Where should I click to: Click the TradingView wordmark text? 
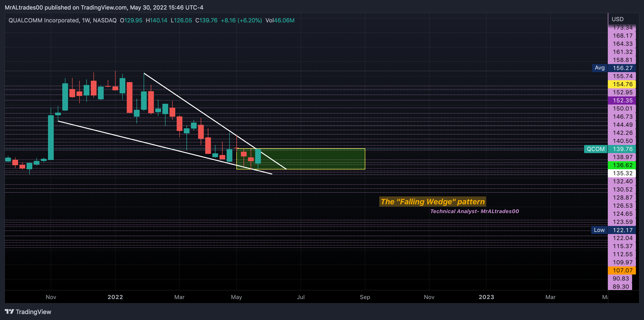33,312
